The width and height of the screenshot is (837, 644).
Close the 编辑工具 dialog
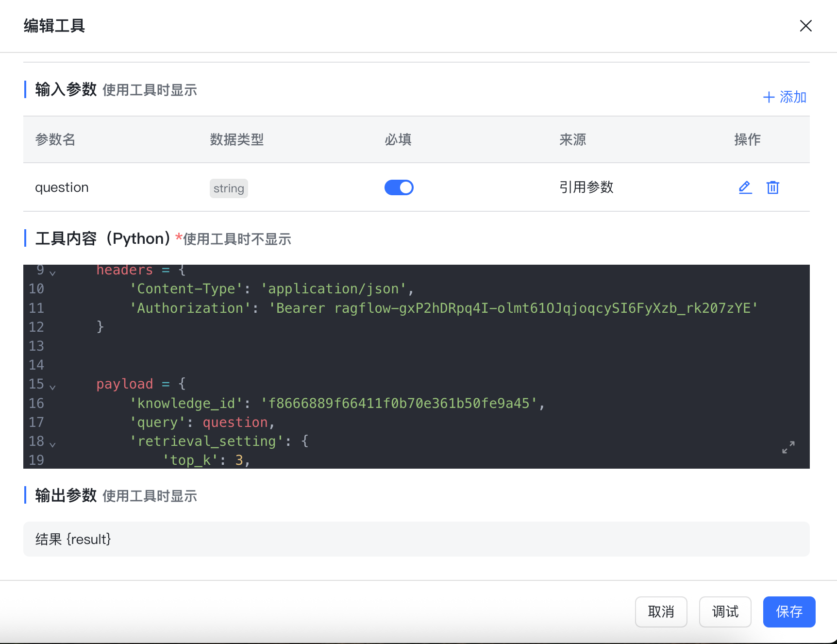805,26
